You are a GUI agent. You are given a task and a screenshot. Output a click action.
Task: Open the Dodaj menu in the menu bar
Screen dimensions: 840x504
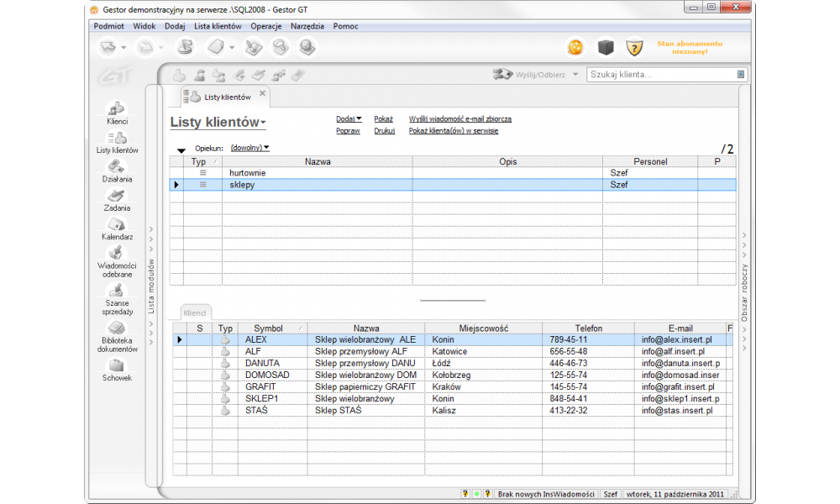click(175, 26)
